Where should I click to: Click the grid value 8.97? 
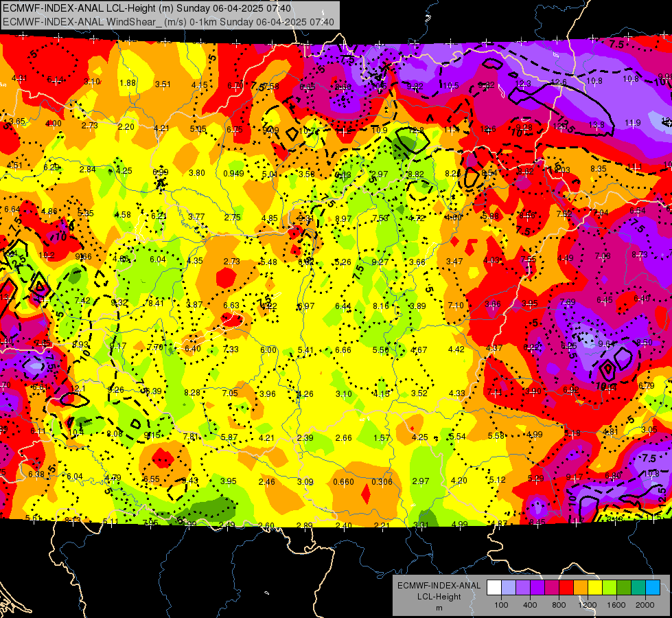click(343, 219)
